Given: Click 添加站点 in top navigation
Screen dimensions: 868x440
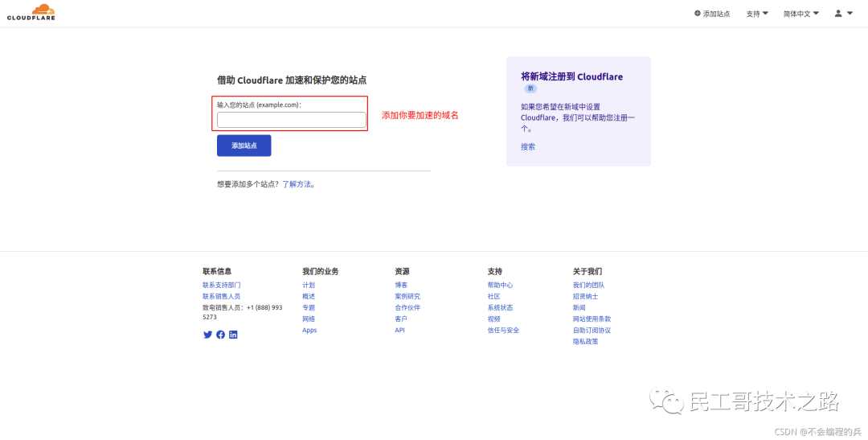Looking at the screenshot, I should tap(712, 14).
